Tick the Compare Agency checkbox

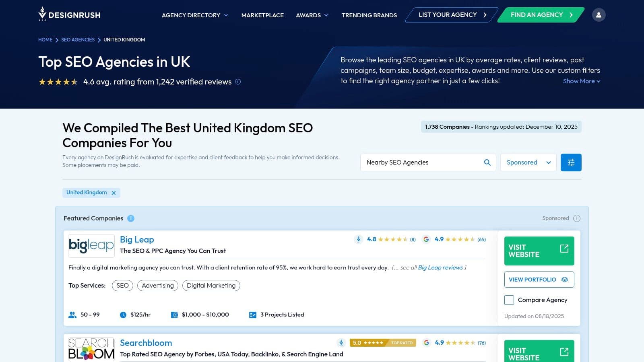click(509, 300)
